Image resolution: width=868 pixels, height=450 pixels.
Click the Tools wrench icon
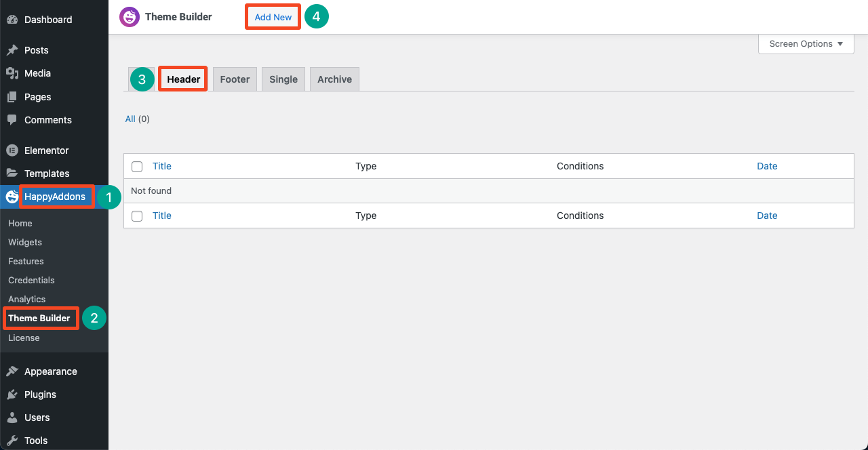click(12, 441)
